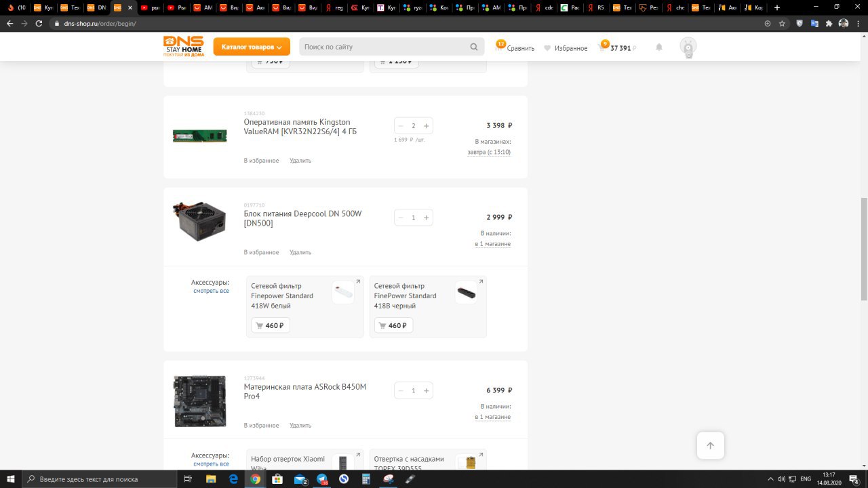Switch to the R5 browser tab
The height and width of the screenshot is (488, 868).
(x=597, y=7)
